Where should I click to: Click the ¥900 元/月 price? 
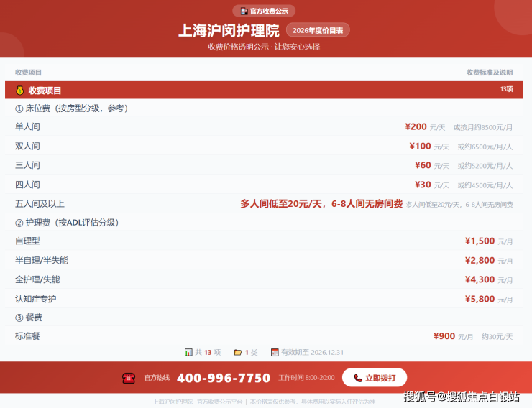click(454, 336)
